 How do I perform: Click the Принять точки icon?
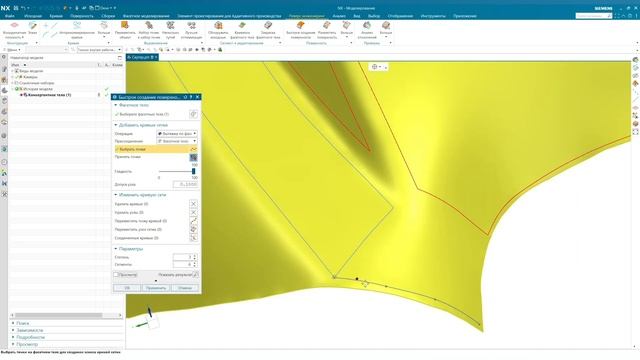pos(193,157)
